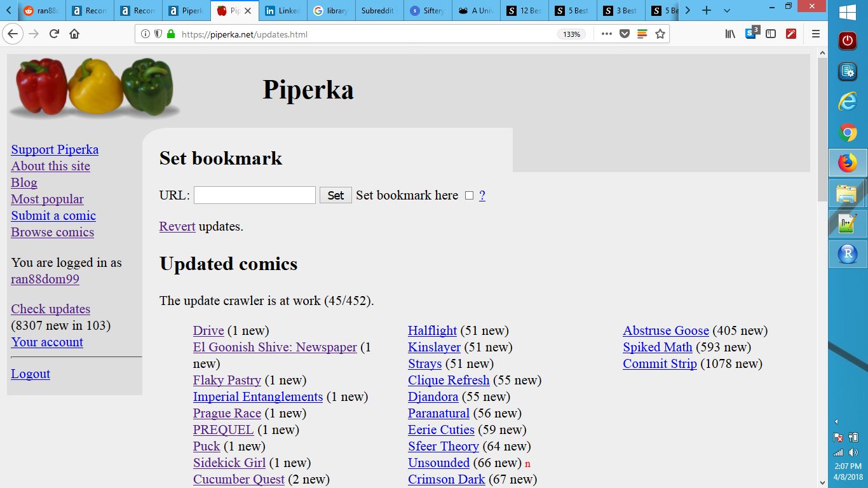
Task: Open the list all tabs dropdown
Action: point(727,10)
